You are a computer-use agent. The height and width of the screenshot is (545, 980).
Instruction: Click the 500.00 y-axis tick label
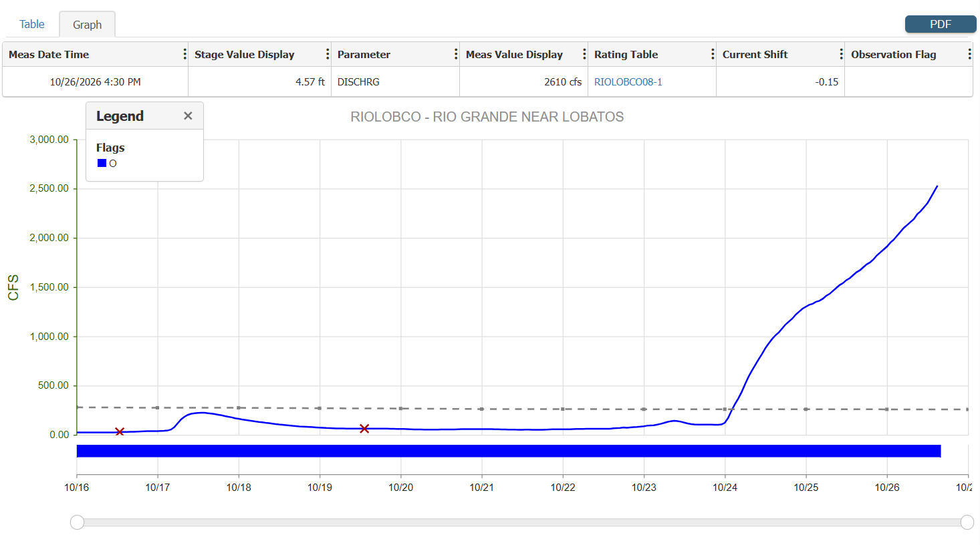coord(53,385)
